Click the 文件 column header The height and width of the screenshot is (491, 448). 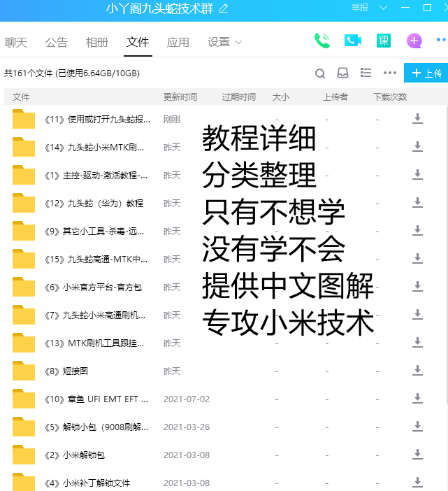coord(21,97)
